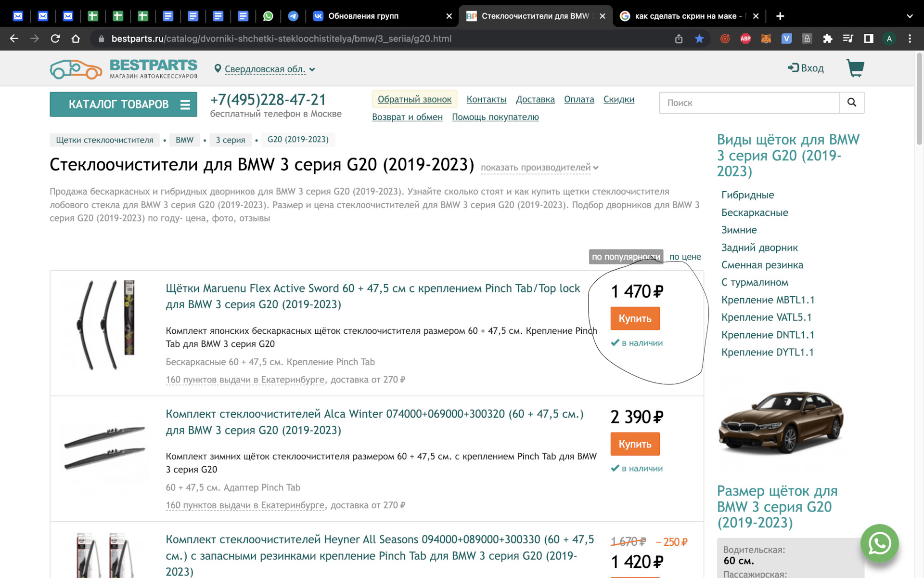Screen dimensions: 924x578
Task: Focus the Поиск search field
Action: 749,103
